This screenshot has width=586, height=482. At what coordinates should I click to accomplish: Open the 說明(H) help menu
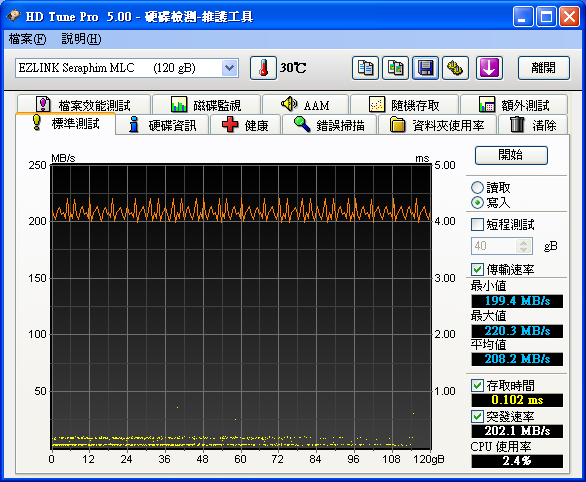coord(81,39)
